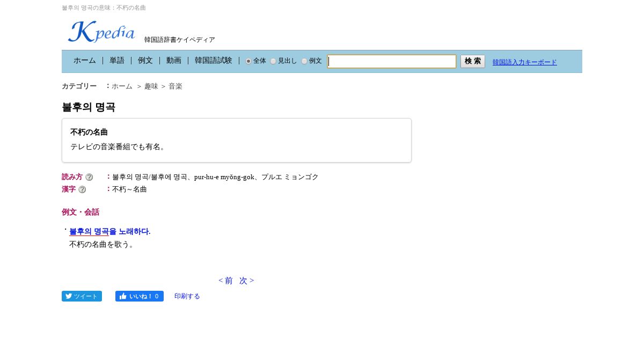Screen dimensions: 644x338
Task: Open the 韓国語試験 menu item
Action: 214,61
